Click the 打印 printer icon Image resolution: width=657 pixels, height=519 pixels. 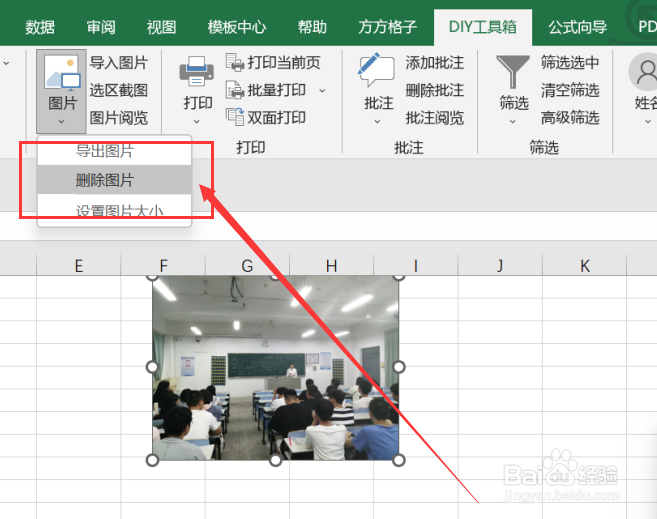[197, 71]
